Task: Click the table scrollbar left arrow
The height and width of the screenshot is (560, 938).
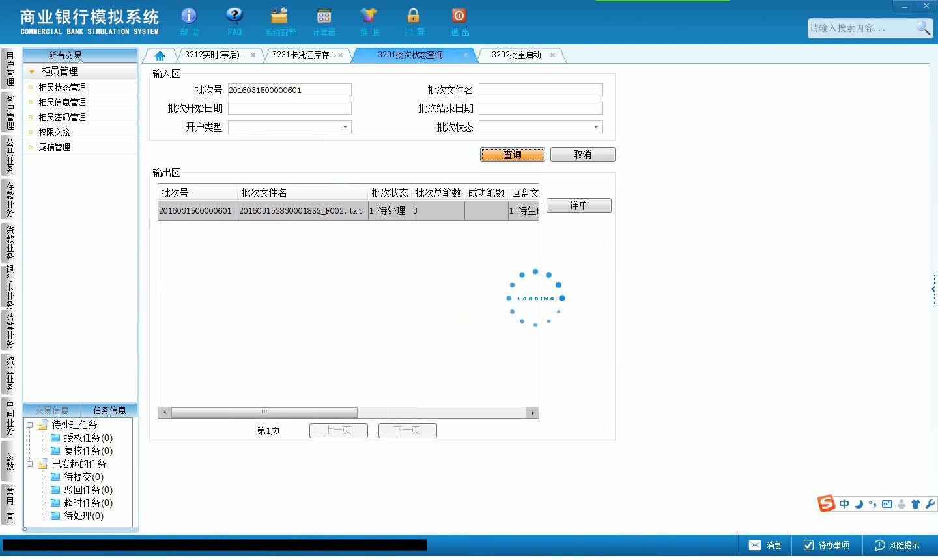Action: [x=165, y=412]
